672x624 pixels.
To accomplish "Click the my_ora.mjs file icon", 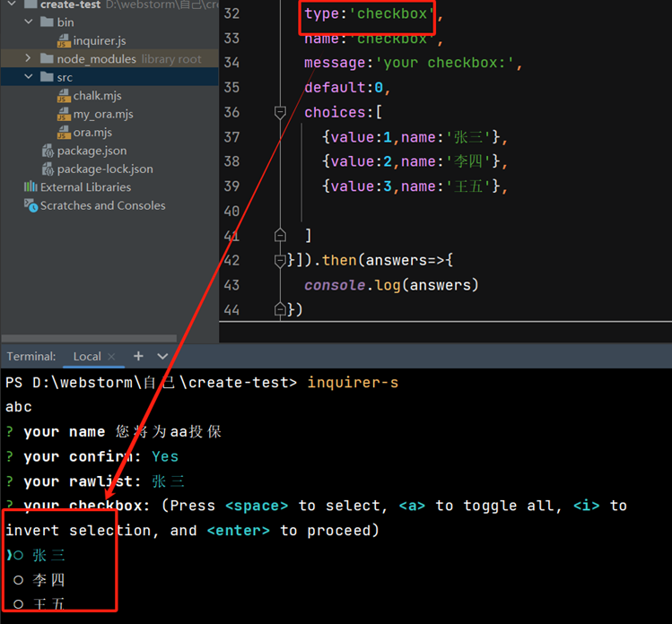I will (64, 114).
